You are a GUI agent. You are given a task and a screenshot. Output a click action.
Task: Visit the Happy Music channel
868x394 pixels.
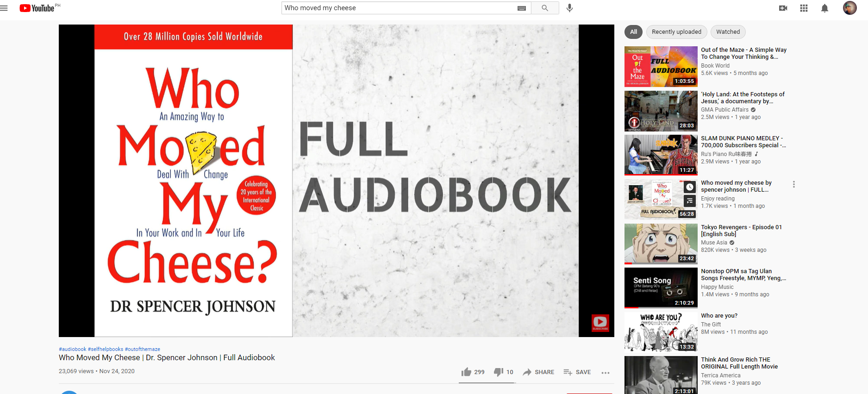click(717, 287)
